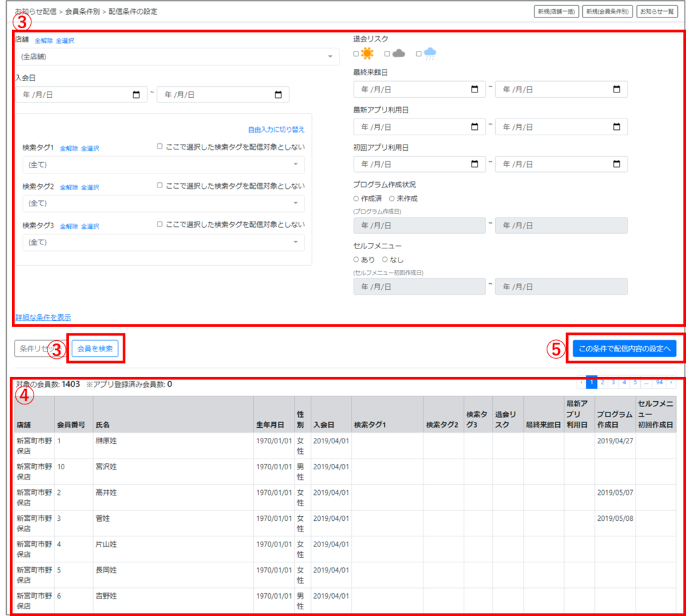Image resolution: width=686 pixels, height=616 pixels.
Task: Select あり radio under セルフメニュー
Action: coord(356,260)
